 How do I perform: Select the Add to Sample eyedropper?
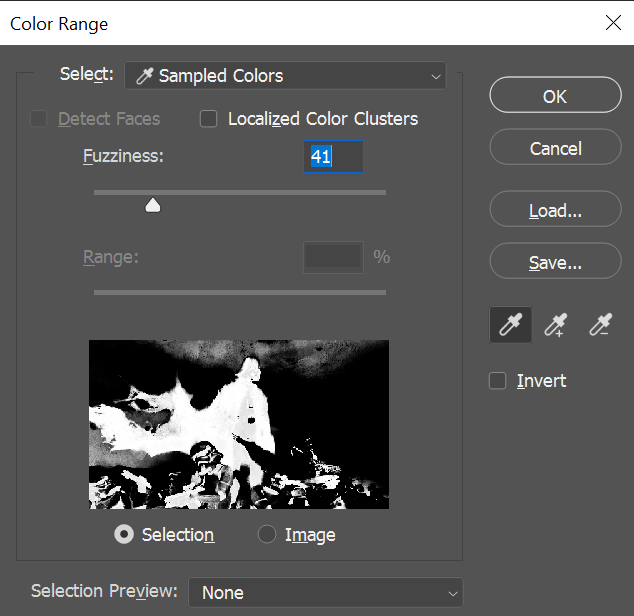pyautogui.click(x=556, y=325)
